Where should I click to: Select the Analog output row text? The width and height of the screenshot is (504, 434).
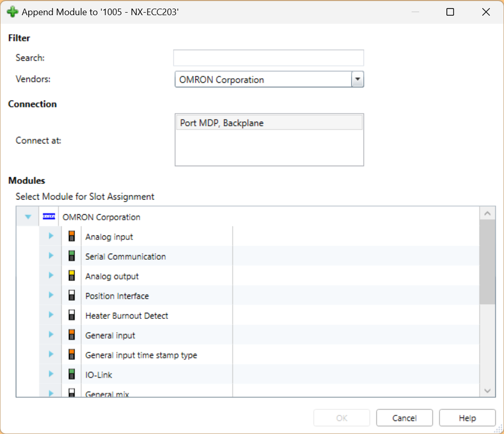(x=112, y=276)
